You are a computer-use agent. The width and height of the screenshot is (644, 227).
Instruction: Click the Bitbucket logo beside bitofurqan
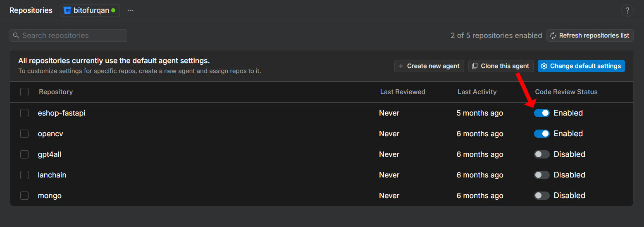coord(67,10)
